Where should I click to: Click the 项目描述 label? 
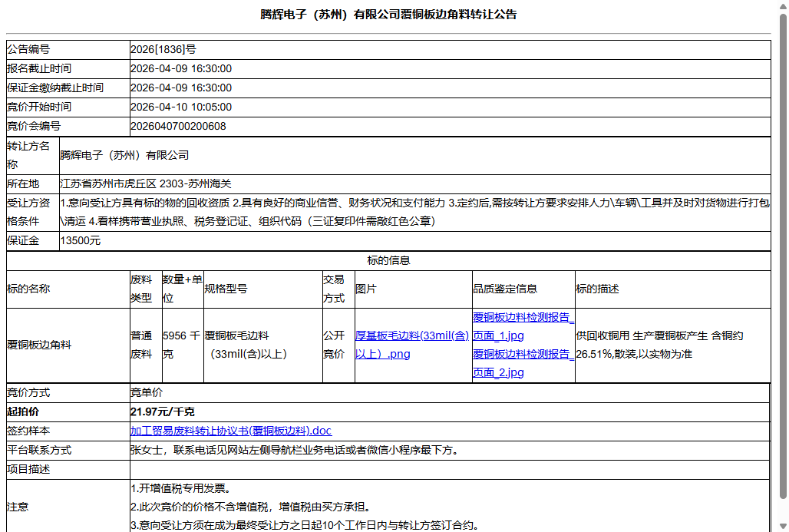28,469
